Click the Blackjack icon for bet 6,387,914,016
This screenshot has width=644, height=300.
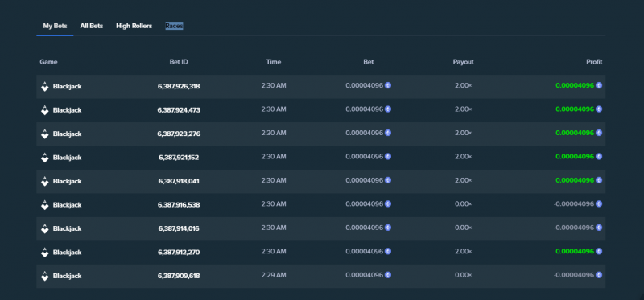coord(45,228)
